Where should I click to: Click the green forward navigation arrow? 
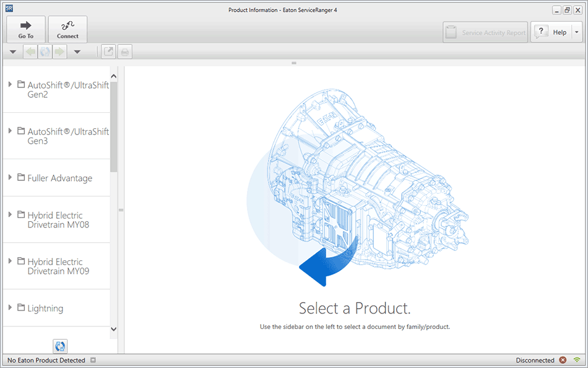click(x=59, y=52)
